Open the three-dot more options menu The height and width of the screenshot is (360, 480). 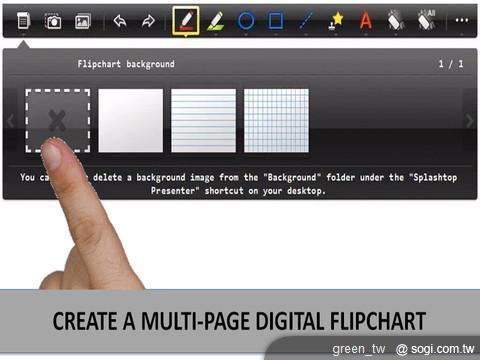click(462, 20)
